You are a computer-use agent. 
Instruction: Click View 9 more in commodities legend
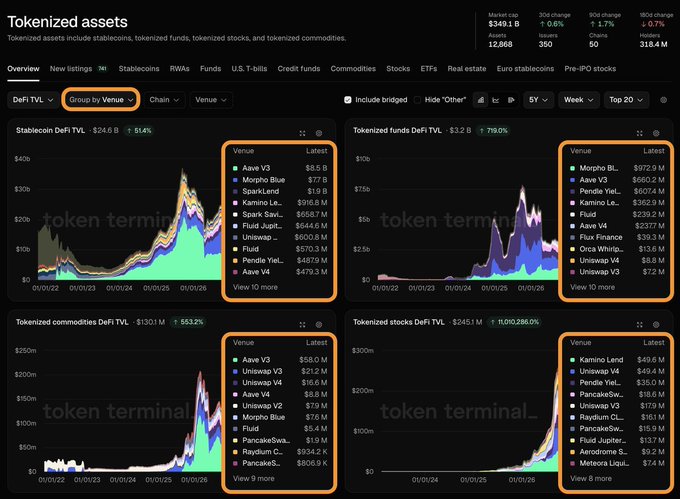click(254, 478)
